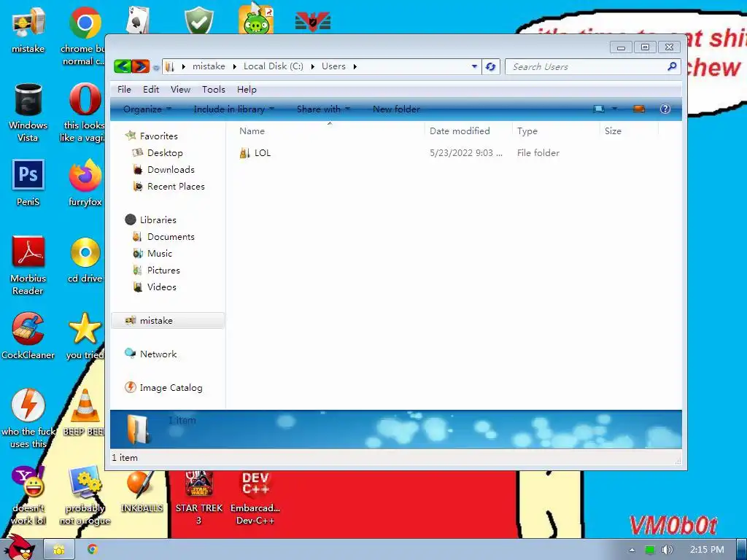Screen dimensions: 747x560
Task: Expand the arrow after Users in breadcrumb
Action: 355,66
